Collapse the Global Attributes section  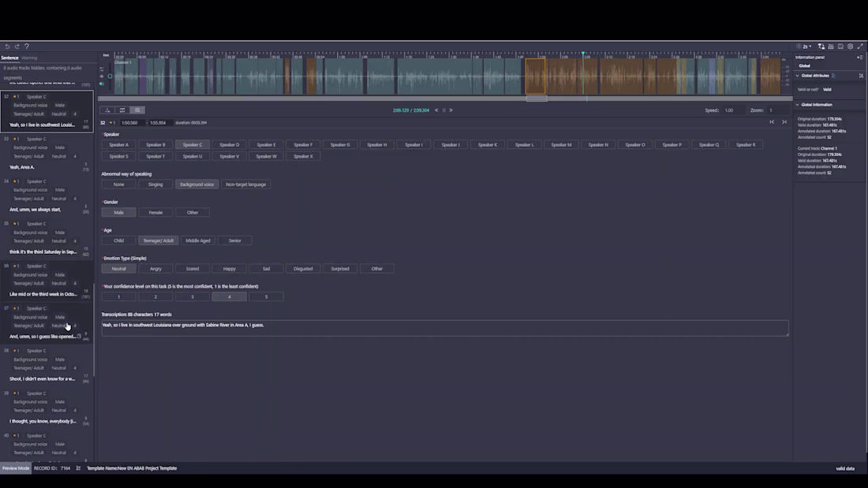click(798, 76)
